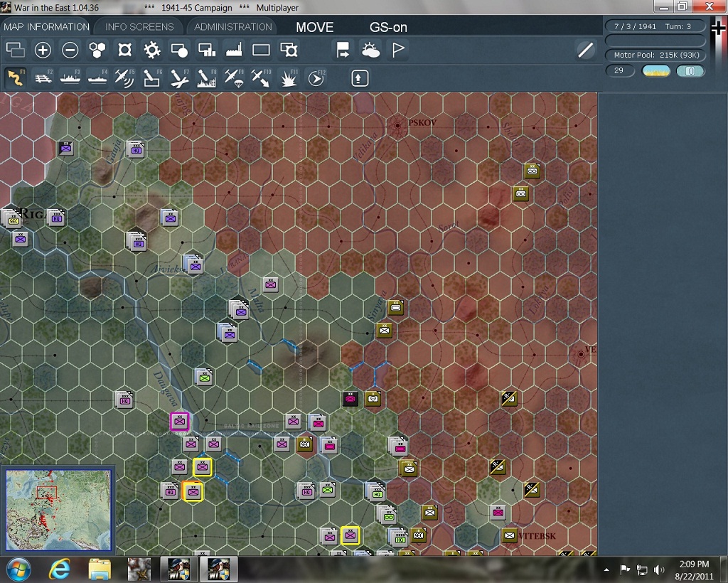Zoom out the map with minus icon
The width and height of the screenshot is (728, 583).
pyautogui.click(x=70, y=50)
